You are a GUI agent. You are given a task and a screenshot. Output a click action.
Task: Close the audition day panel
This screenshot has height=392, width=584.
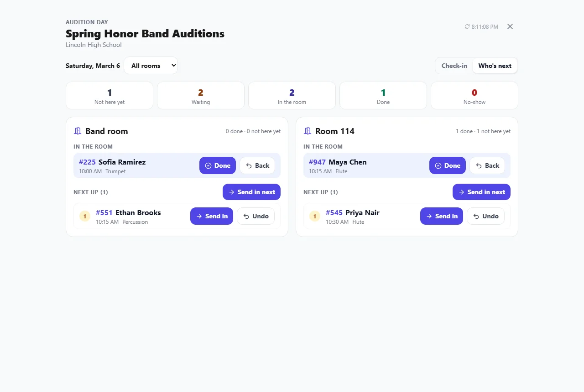(x=510, y=26)
